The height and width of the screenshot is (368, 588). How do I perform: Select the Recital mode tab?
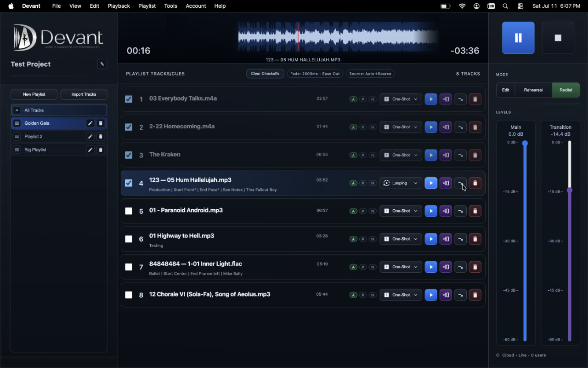(x=566, y=90)
